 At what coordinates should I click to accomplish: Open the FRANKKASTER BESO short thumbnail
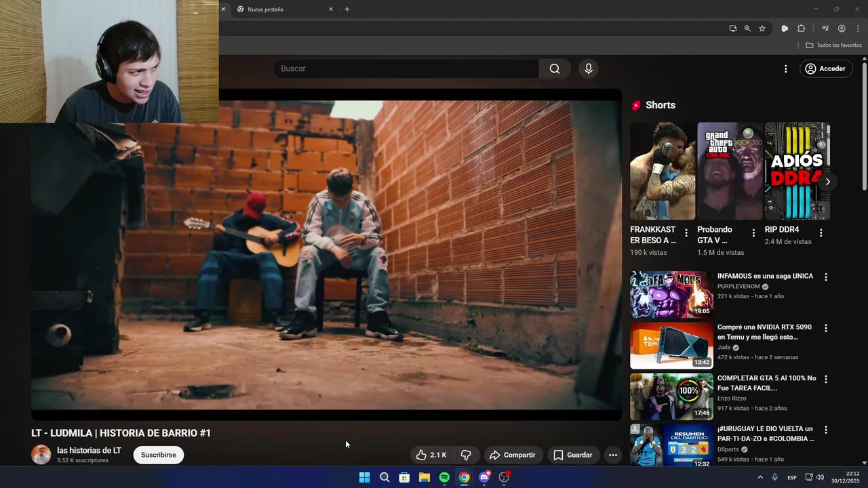663,171
